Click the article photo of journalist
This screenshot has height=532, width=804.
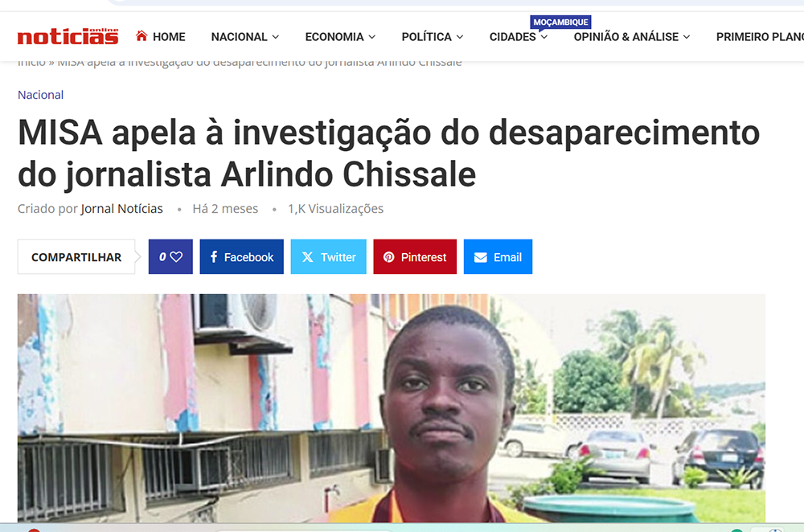(392, 408)
